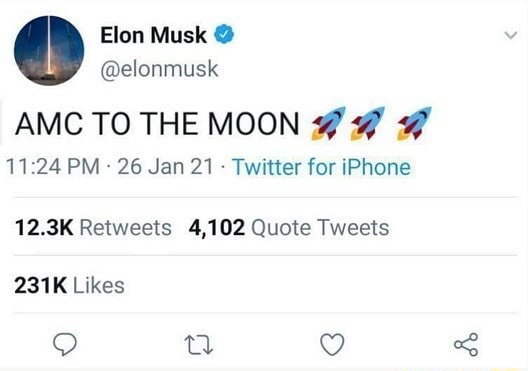The height and width of the screenshot is (371, 528).
Task: Open the rocket launch profile picture
Action: click(x=49, y=50)
